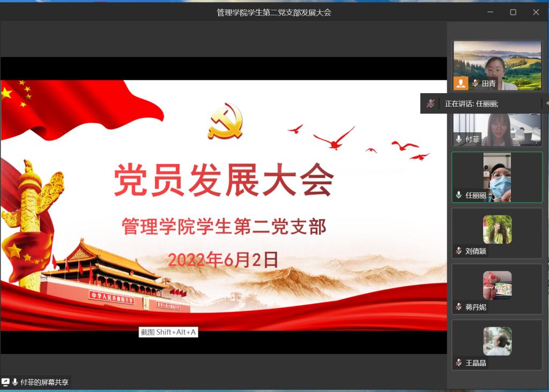Viewport: 549px width, 392px height.
Task: Click the mic icon in 付菲的屏幕共享 label
Action: coord(15,382)
